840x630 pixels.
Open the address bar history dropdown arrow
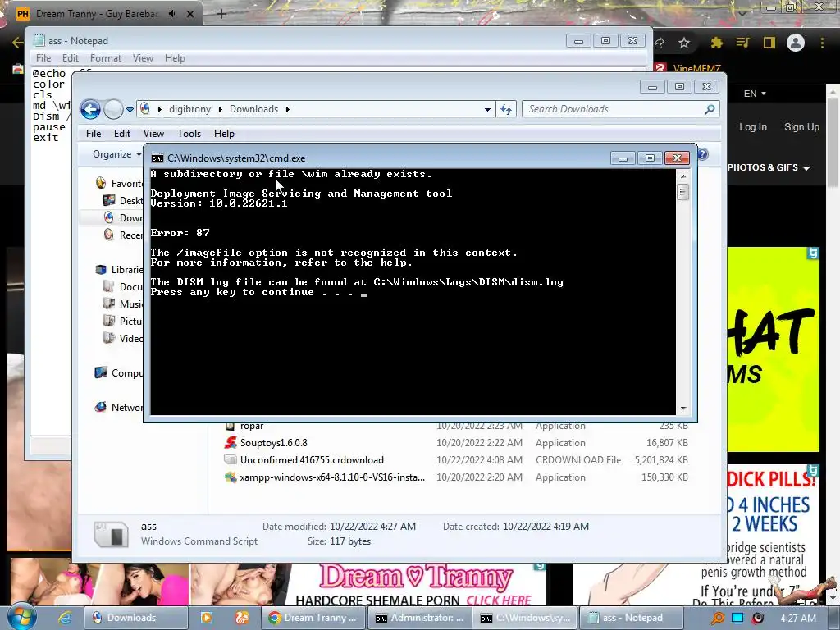[487, 109]
